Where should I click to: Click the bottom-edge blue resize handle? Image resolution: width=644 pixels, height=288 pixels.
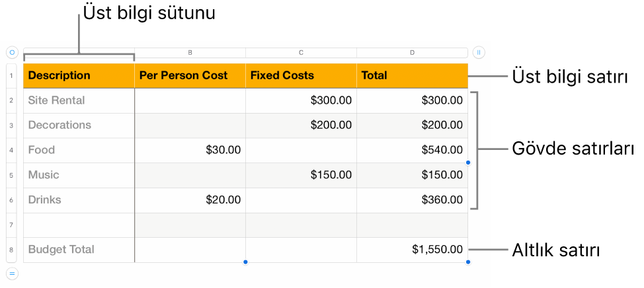point(245,262)
